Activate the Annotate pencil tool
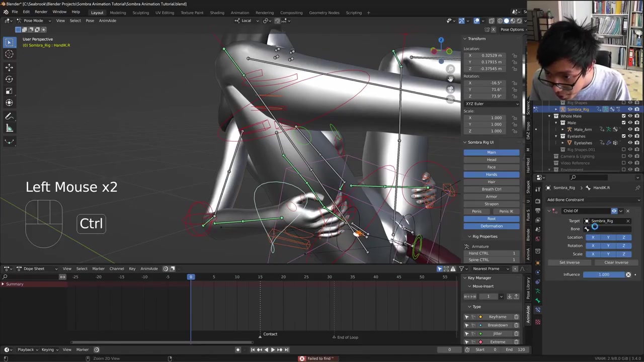Viewport: 644px width, 362px height. (x=9, y=117)
